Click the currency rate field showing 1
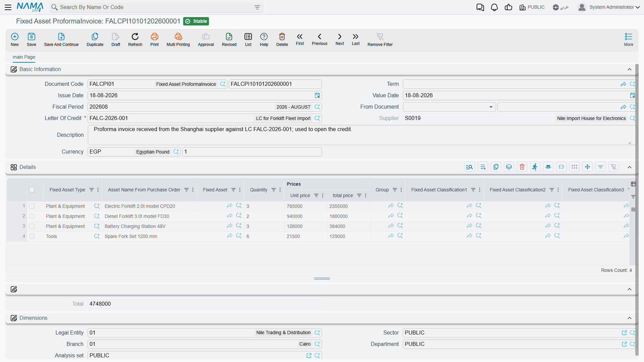 pos(252,152)
